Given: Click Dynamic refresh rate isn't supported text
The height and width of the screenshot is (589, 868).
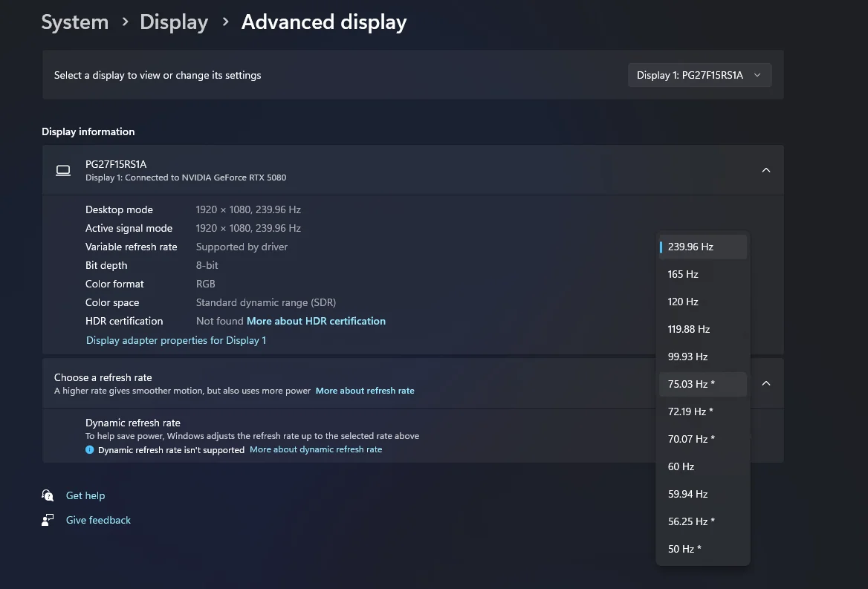Looking at the screenshot, I should click(x=171, y=450).
